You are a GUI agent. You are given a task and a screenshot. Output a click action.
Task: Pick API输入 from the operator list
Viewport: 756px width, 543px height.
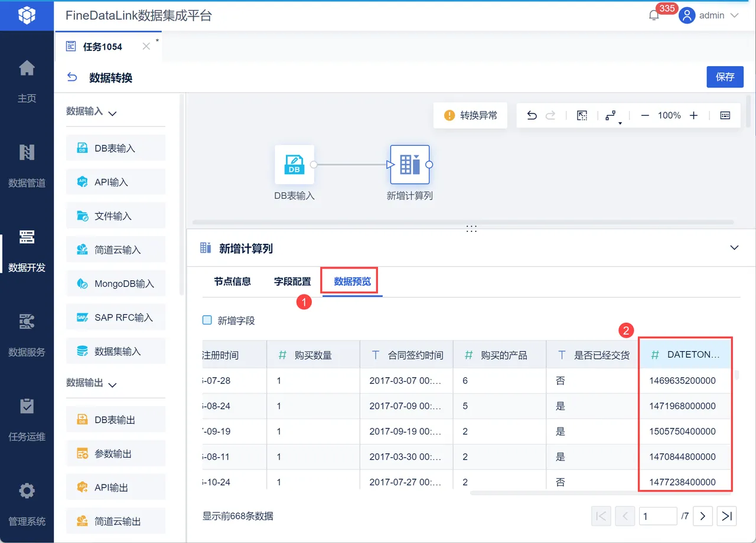(116, 182)
